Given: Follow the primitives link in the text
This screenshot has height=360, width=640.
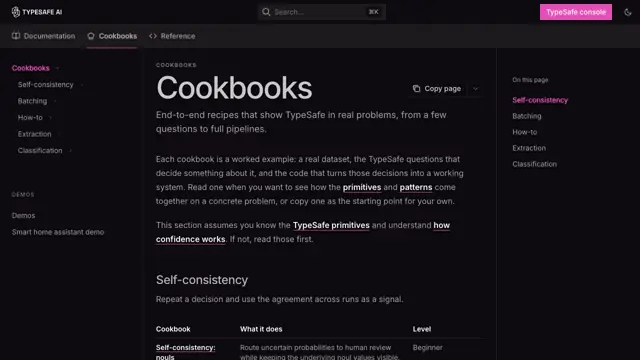Looking at the screenshot, I should coord(362,187).
